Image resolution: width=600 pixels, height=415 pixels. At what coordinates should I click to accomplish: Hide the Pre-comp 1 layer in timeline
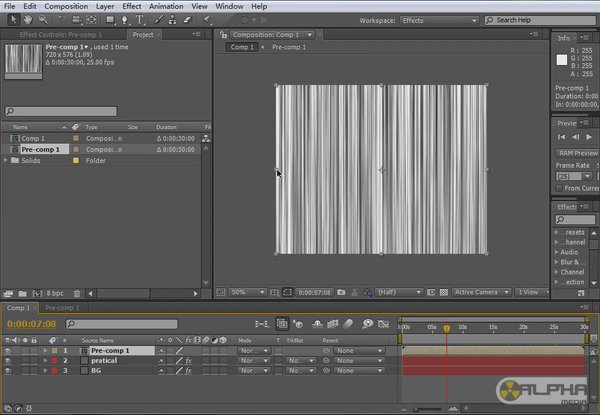click(8, 351)
